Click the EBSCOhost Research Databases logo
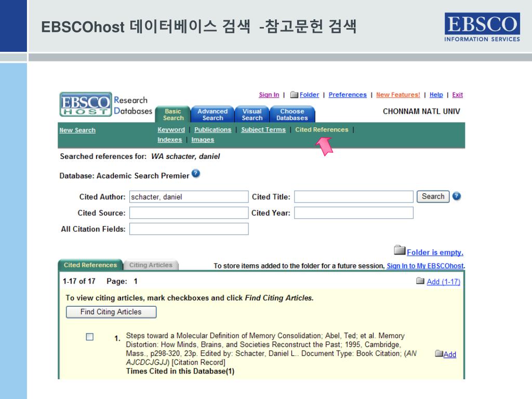 tap(106, 104)
